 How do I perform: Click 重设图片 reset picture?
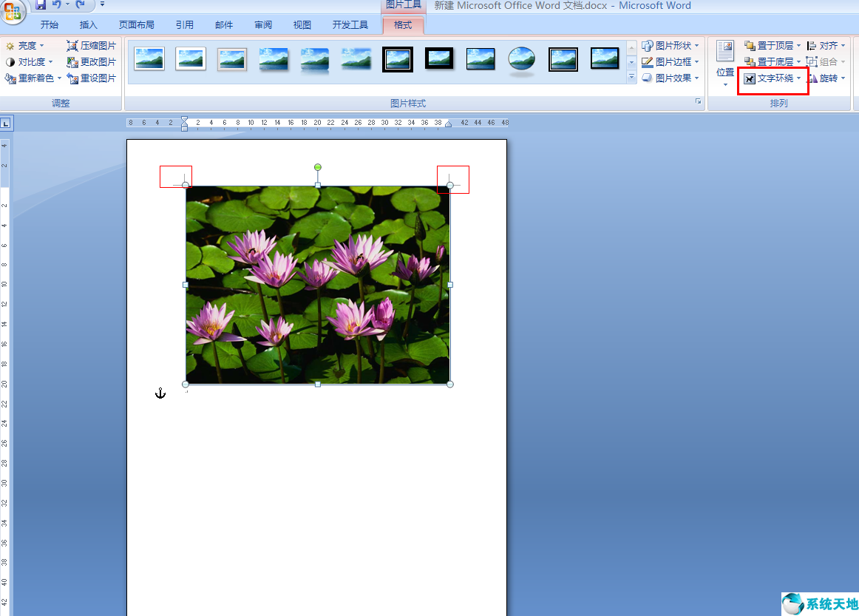(x=92, y=78)
